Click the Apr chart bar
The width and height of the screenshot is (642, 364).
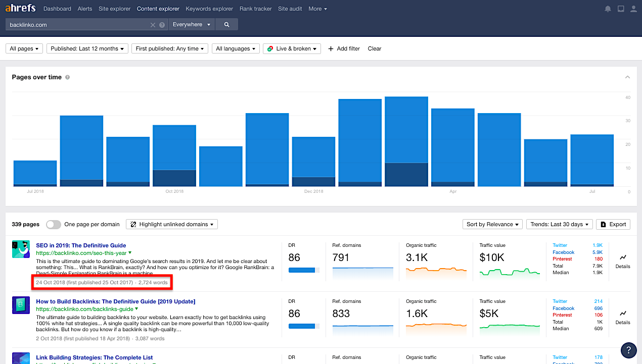[452, 147]
